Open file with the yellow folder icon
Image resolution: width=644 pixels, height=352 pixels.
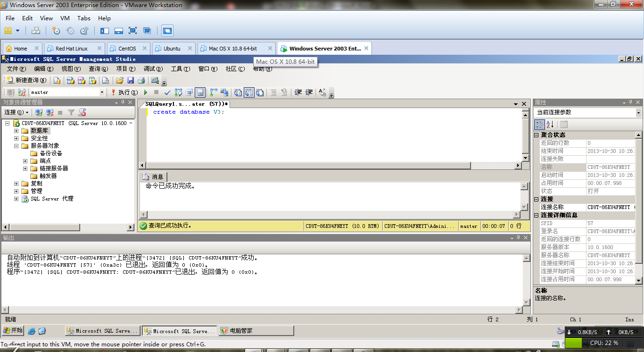[119, 80]
